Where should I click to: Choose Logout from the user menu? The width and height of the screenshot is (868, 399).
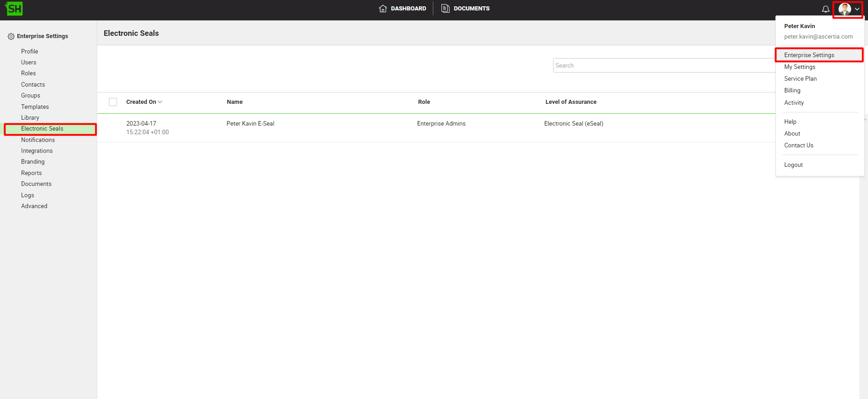click(x=793, y=165)
